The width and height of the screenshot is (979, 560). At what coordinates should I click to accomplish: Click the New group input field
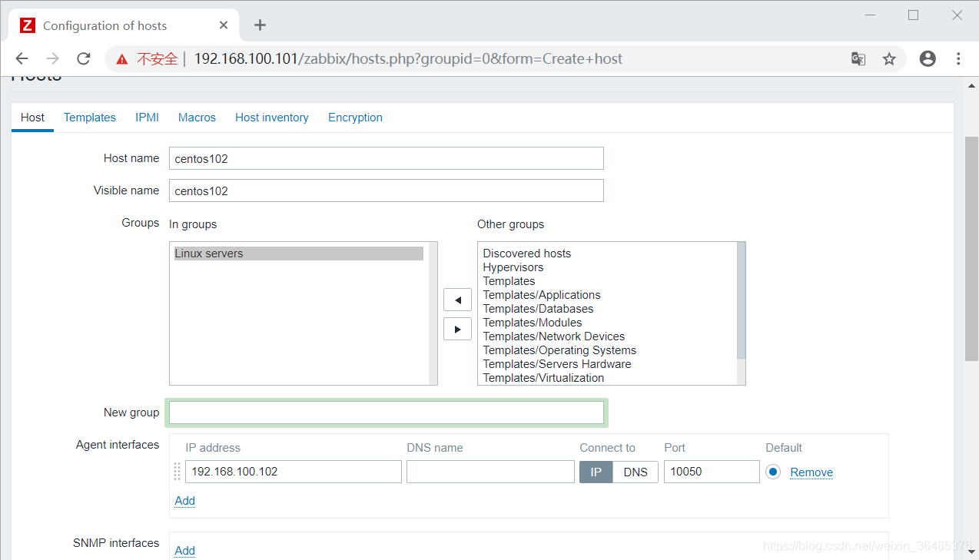click(387, 413)
